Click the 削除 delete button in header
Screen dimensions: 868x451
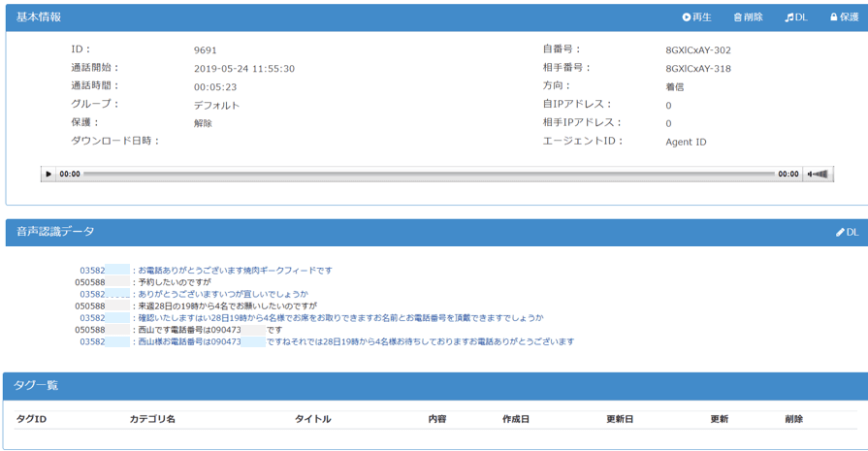coord(748,17)
